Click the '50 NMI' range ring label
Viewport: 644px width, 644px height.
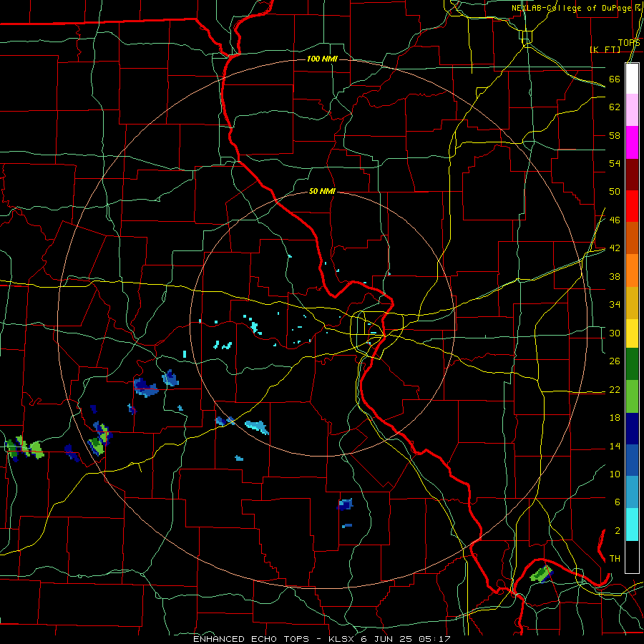tap(322, 191)
